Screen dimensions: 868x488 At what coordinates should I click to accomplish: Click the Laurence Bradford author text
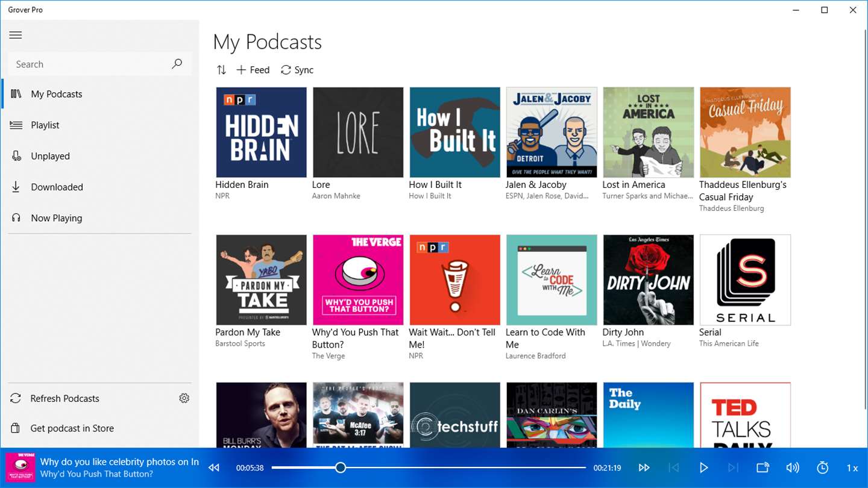point(536,355)
